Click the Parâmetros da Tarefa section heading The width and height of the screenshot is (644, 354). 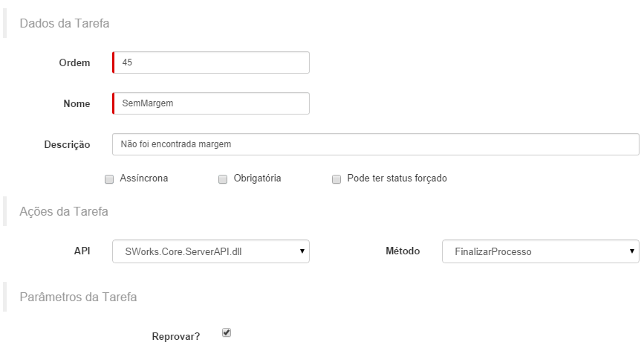78,297
